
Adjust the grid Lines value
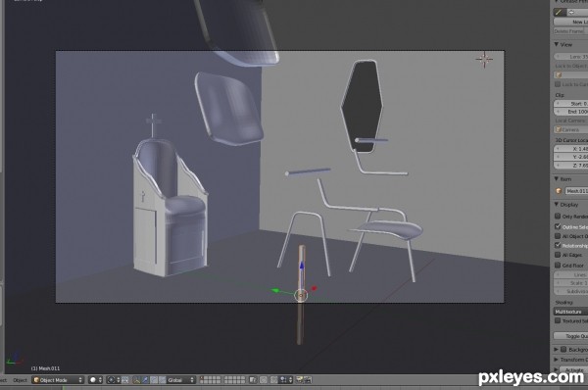point(570,275)
